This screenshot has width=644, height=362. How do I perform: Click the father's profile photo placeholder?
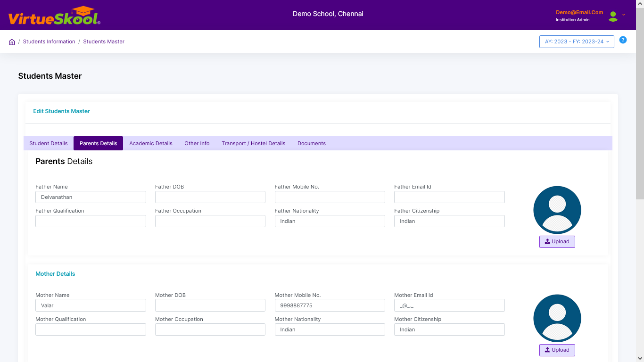click(557, 210)
